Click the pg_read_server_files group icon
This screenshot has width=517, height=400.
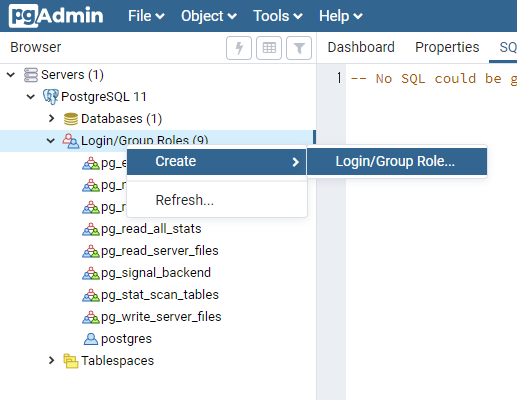click(91, 251)
